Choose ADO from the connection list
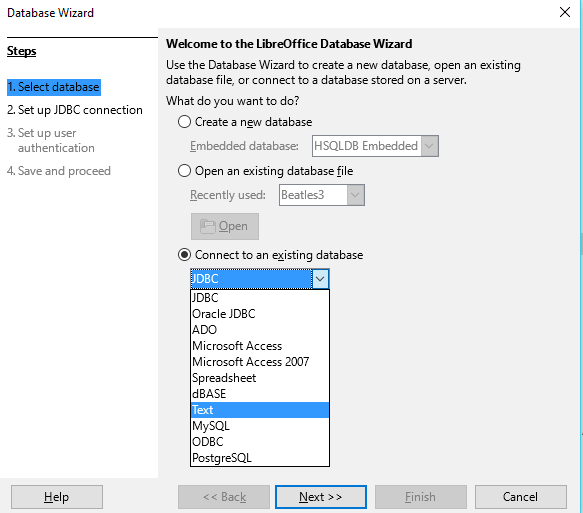 coord(260,330)
